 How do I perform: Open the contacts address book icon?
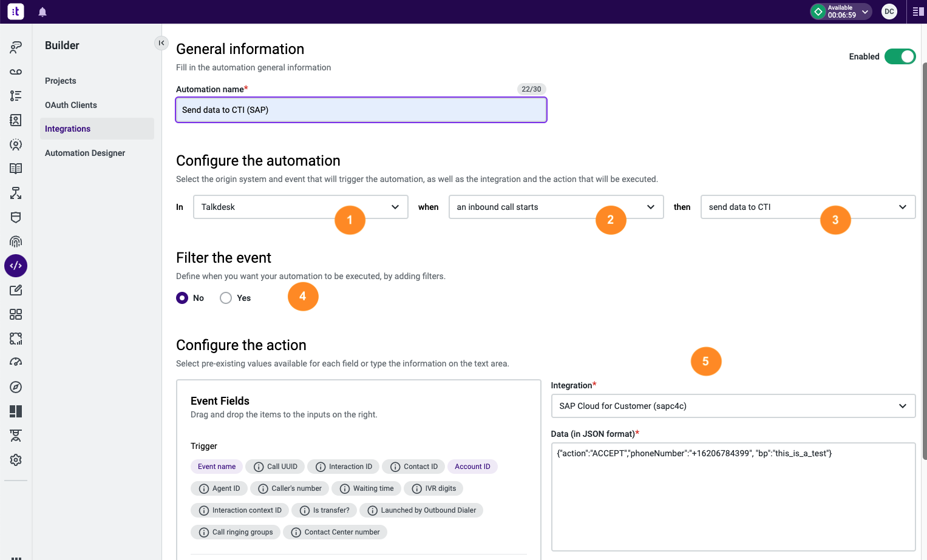[x=16, y=120]
